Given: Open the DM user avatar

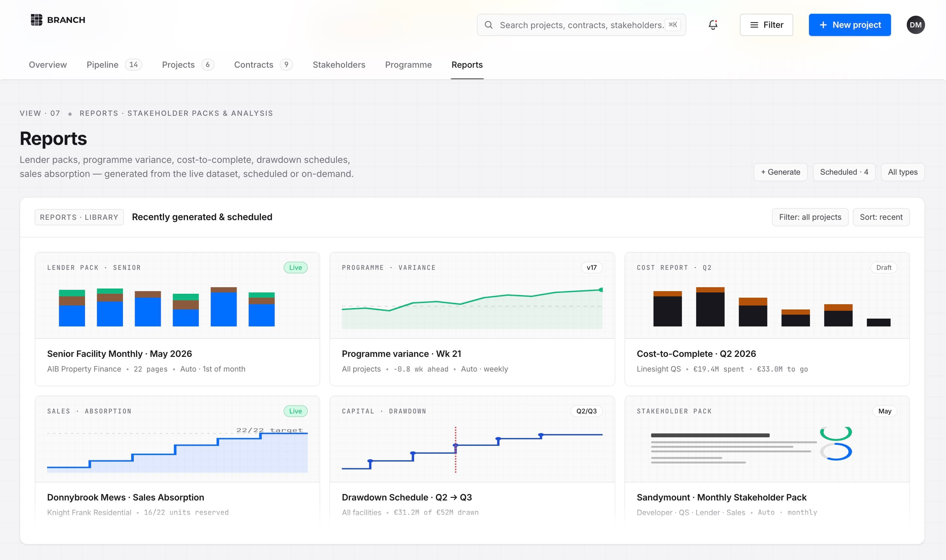Looking at the screenshot, I should 916,25.
